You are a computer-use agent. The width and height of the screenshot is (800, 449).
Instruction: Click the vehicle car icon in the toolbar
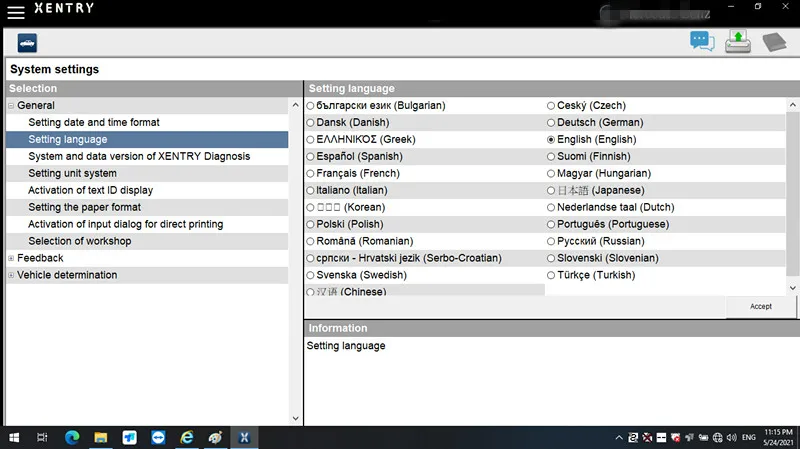[27, 43]
